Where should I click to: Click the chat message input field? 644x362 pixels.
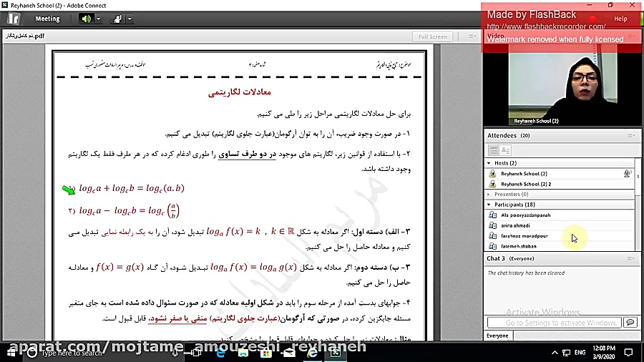(555, 323)
